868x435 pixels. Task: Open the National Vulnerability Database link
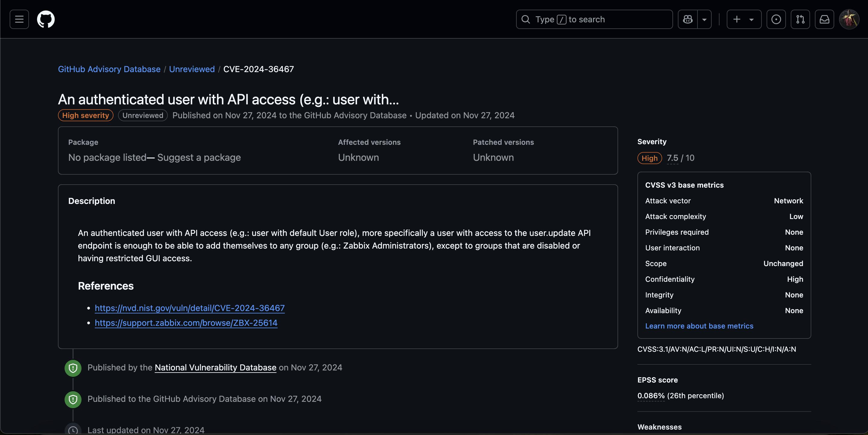[x=216, y=367]
